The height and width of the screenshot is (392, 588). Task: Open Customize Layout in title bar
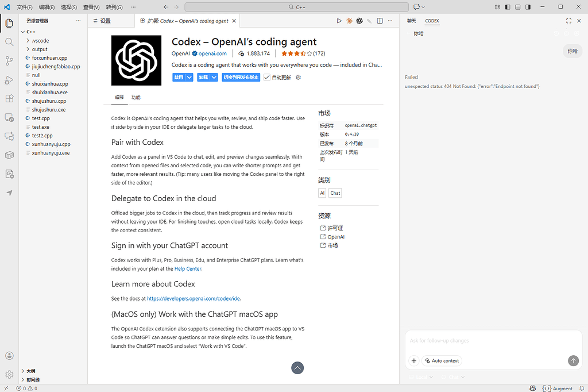point(497,7)
